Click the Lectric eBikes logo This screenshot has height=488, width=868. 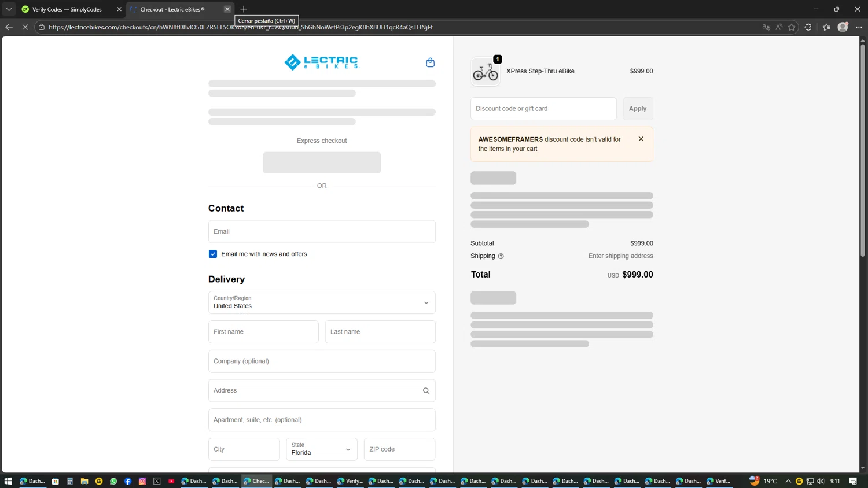click(x=322, y=62)
